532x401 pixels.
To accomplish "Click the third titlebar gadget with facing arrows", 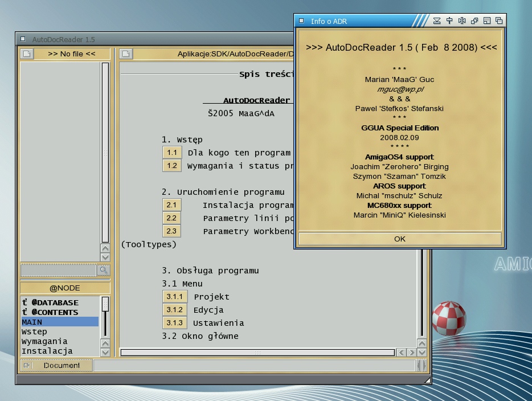I will (462, 21).
